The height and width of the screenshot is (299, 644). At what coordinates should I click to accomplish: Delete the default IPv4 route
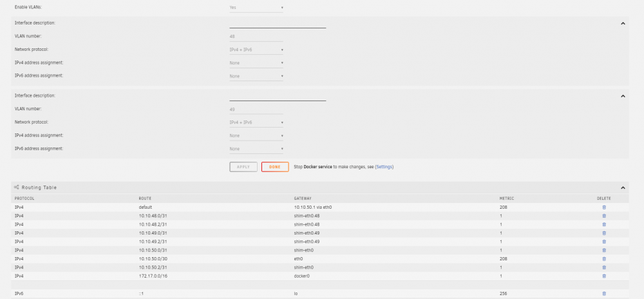coord(604,207)
